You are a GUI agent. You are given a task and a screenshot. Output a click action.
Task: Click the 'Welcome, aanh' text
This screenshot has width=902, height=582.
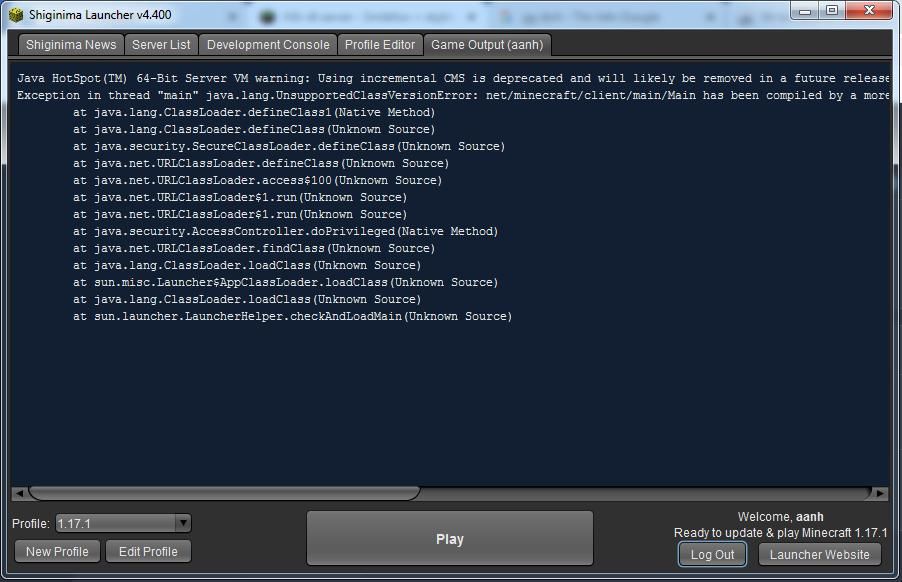pos(780,516)
